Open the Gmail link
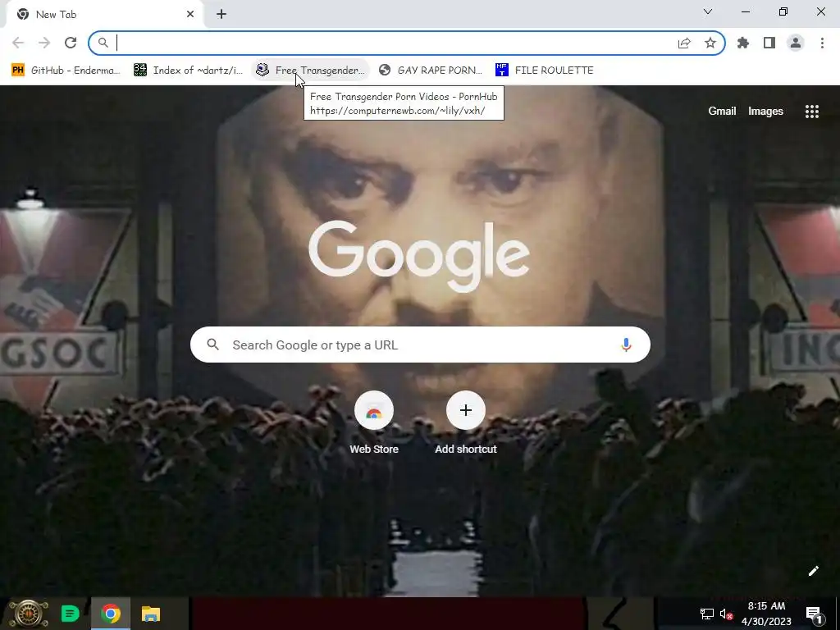Viewport: 840px width, 630px height. pos(722,111)
